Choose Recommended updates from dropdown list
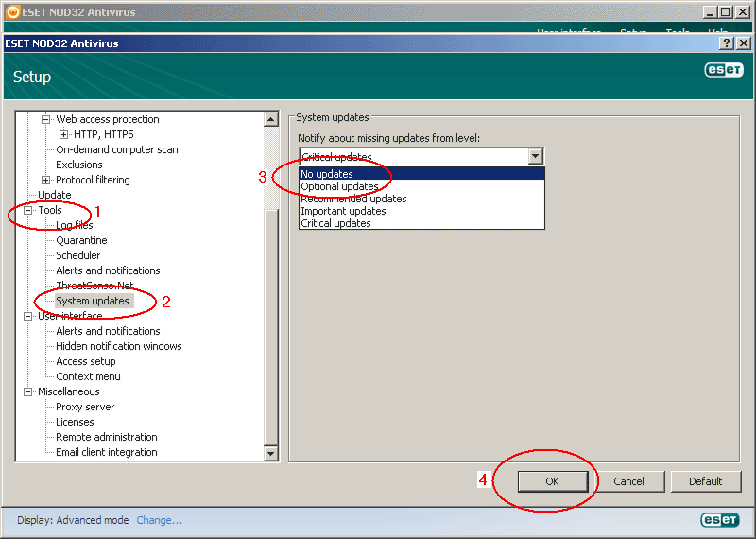The image size is (756, 539). 421,199
